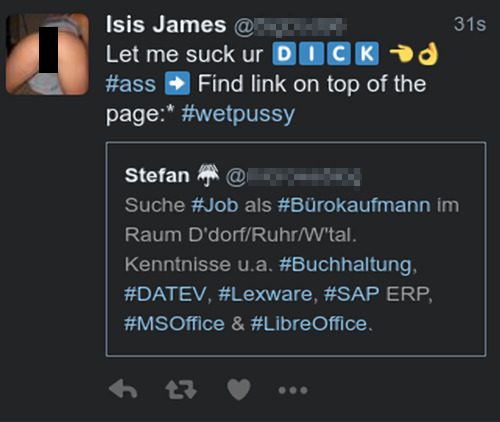
Task: Open the #Buchhaltung hashtag
Action: [345, 265]
